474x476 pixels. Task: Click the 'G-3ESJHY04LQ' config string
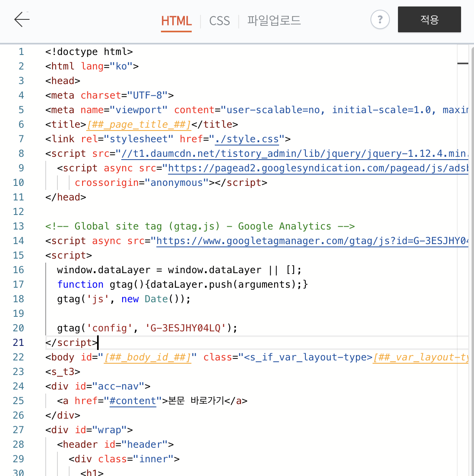(x=186, y=329)
